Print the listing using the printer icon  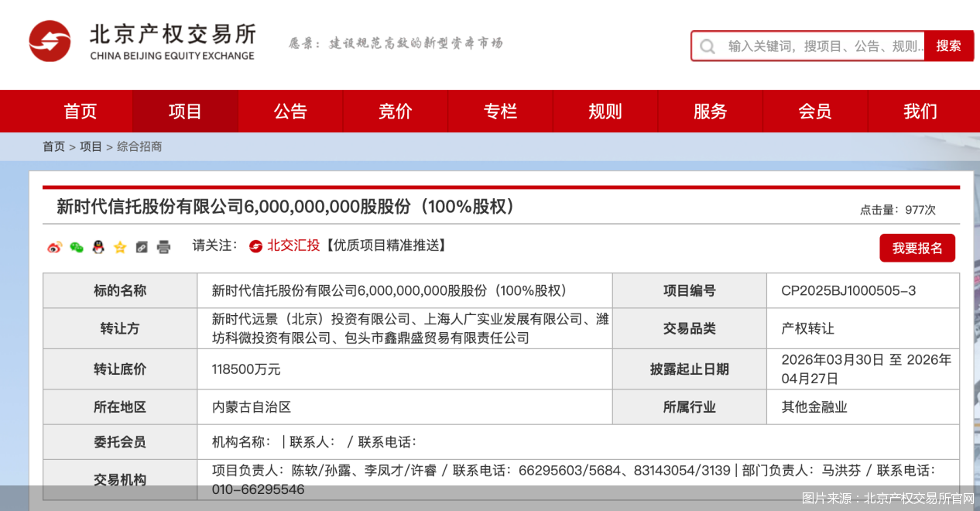[163, 247]
